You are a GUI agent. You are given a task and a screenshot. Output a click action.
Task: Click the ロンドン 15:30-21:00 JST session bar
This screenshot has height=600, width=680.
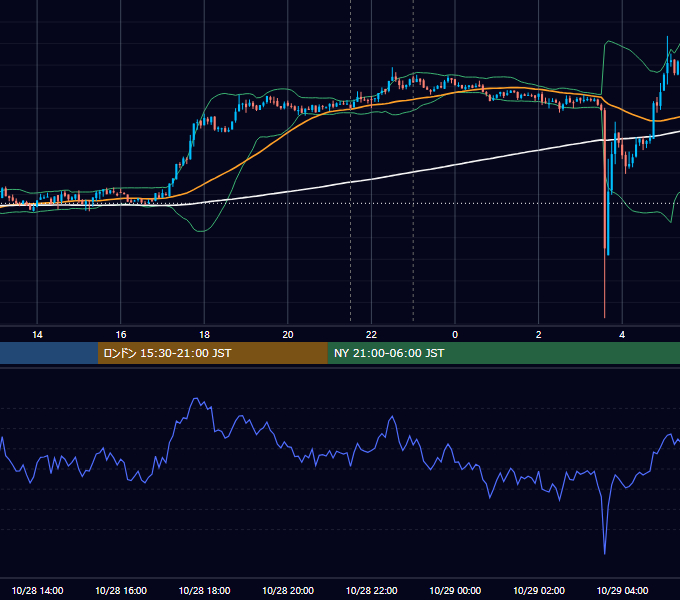point(212,353)
